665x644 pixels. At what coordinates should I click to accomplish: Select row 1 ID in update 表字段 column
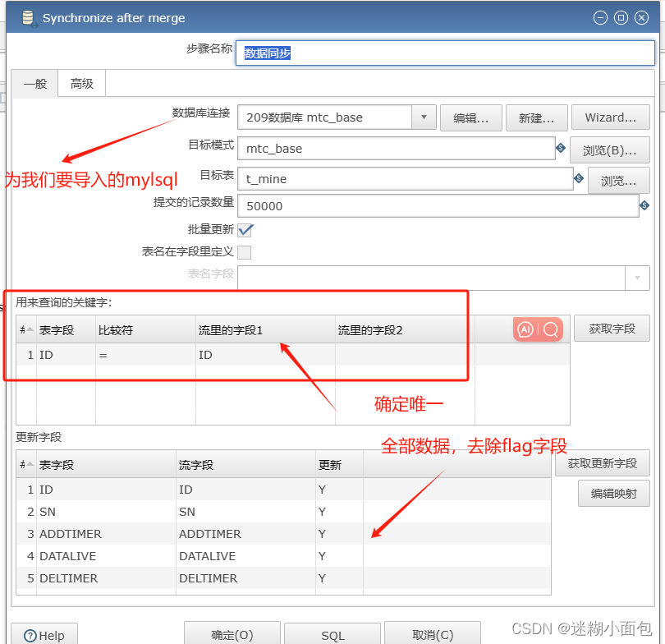pos(107,490)
